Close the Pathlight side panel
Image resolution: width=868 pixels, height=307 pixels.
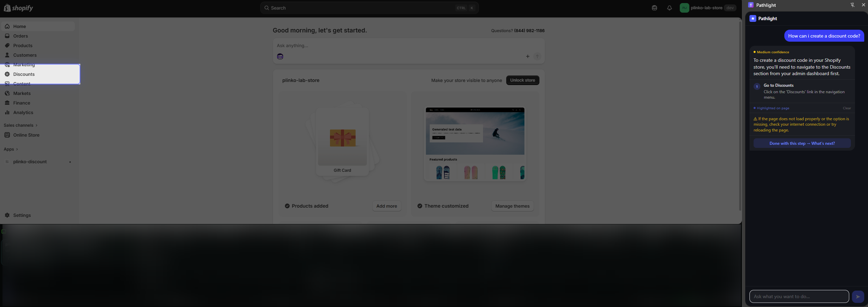[x=863, y=5]
